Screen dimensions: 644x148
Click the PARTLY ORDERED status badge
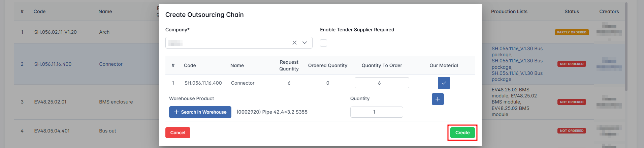click(x=572, y=32)
